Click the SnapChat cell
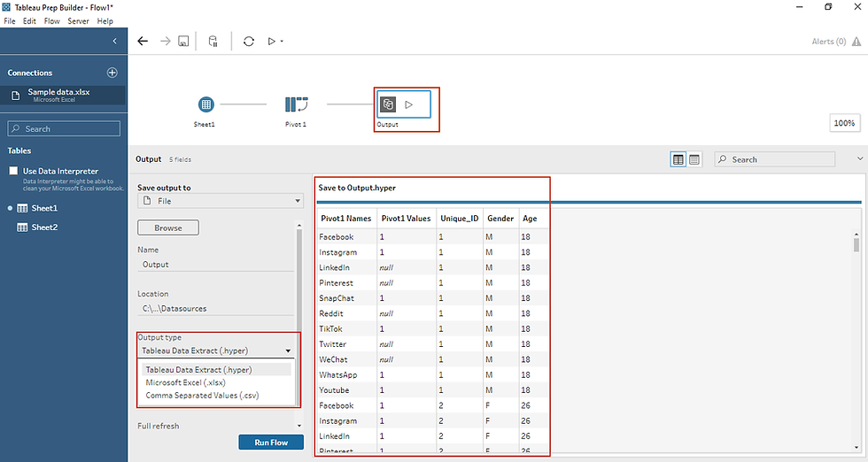868x462 pixels. coord(347,297)
